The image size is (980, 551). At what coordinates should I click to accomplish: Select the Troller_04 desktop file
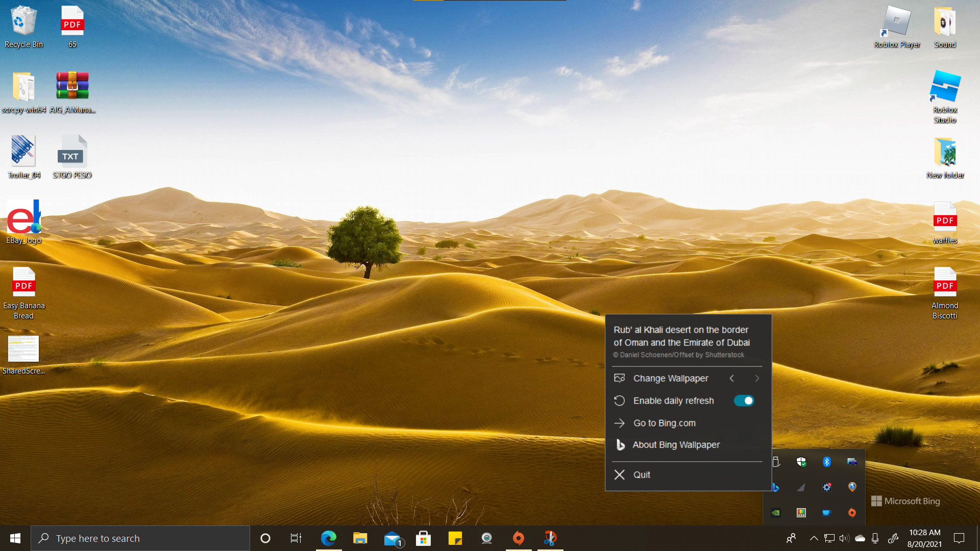click(23, 157)
